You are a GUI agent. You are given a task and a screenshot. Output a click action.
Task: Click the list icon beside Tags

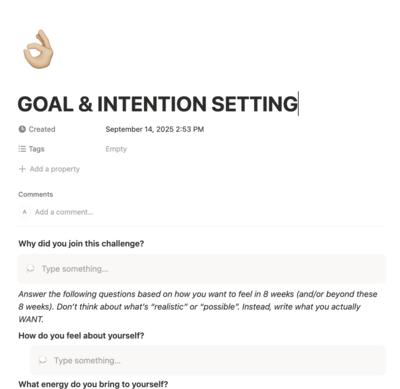point(22,149)
